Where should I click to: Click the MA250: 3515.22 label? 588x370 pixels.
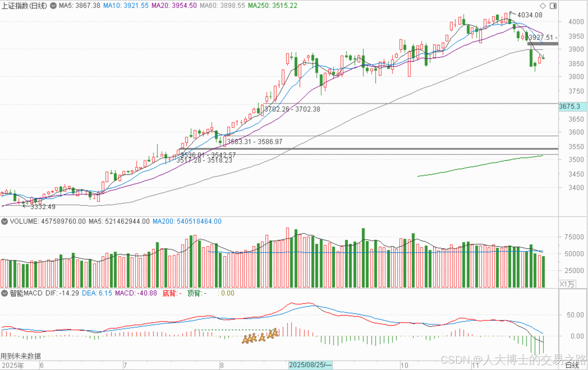coord(272,6)
